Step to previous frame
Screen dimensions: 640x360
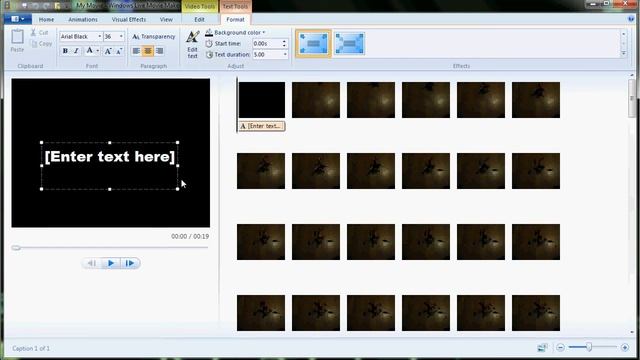(x=92, y=263)
